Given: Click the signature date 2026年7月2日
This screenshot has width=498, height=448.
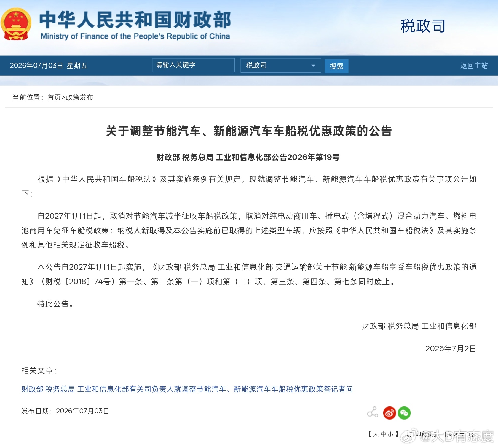Looking at the screenshot, I should pyautogui.click(x=451, y=348).
